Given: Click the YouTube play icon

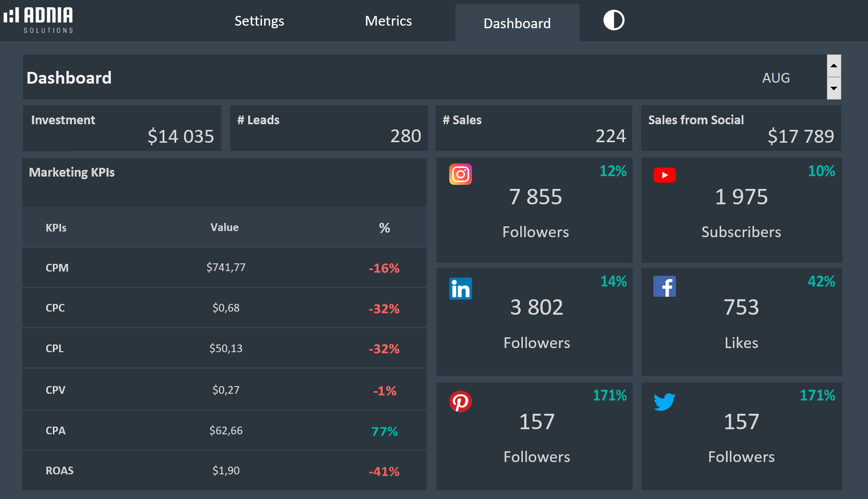Looking at the screenshot, I should tap(664, 175).
